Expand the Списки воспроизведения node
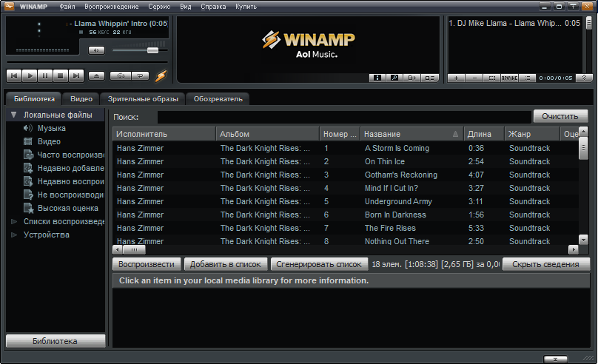The image size is (598, 364). 14,221
